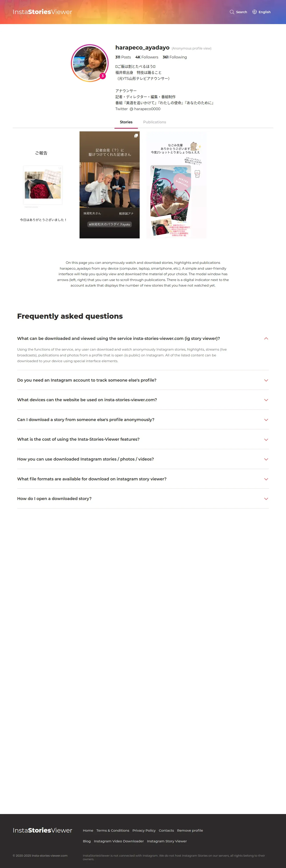The width and height of the screenshot is (286, 868).
Task: Click the new stories count badge
Action: pyautogui.click(x=103, y=76)
